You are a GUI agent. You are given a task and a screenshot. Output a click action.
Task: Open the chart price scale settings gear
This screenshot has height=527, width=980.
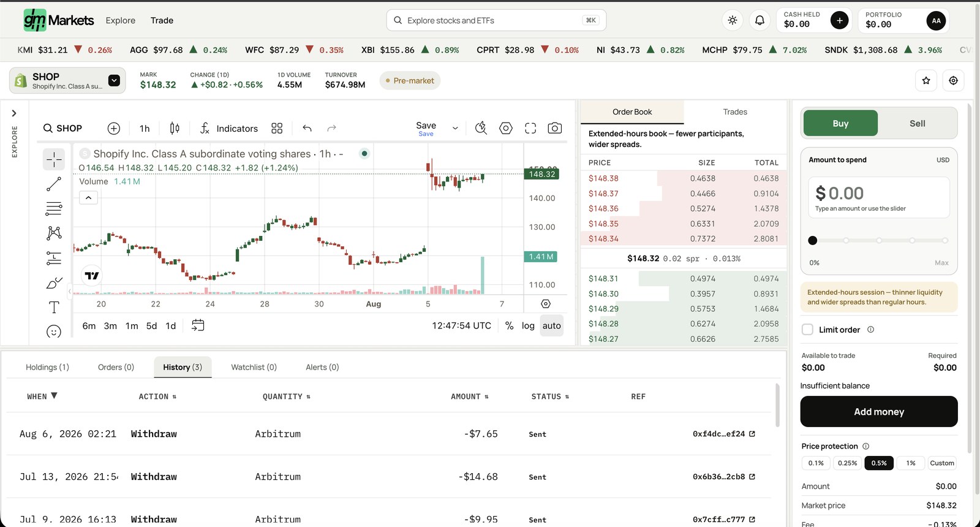(x=546, y=304)
